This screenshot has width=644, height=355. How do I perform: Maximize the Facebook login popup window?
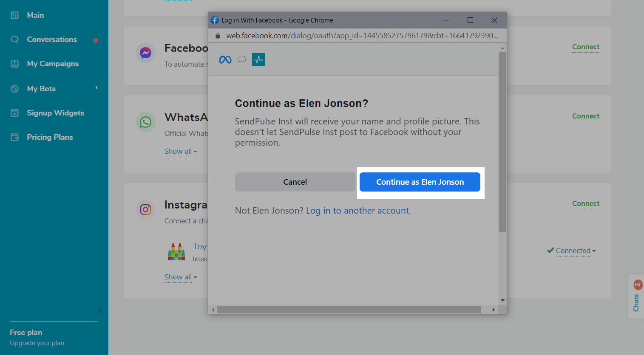[x=470, y=20]
